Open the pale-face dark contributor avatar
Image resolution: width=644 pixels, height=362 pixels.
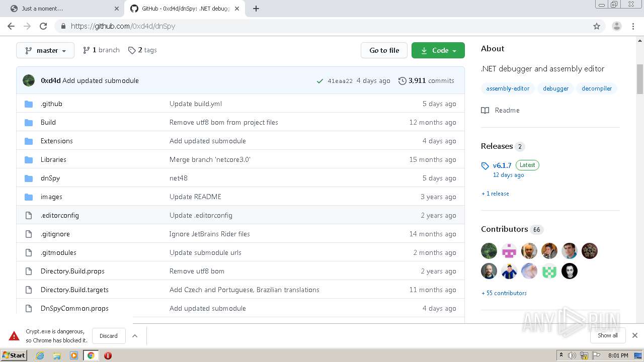point(570,271)
